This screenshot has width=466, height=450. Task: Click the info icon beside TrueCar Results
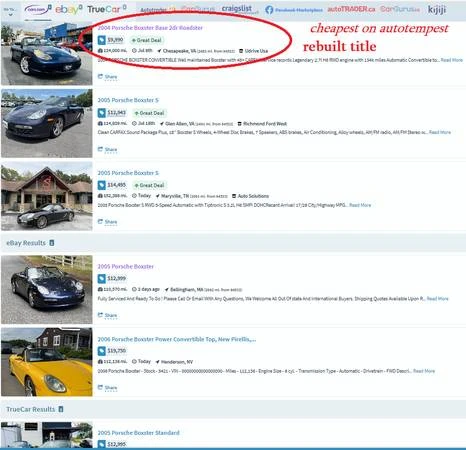tap(61, 409)
